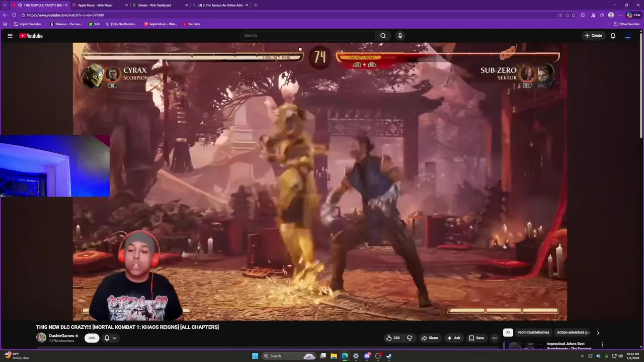The image size is (644, 362).
Task: Open YouTube notifications bell in header
Action: pyautogui.click(x=613, y=36)
